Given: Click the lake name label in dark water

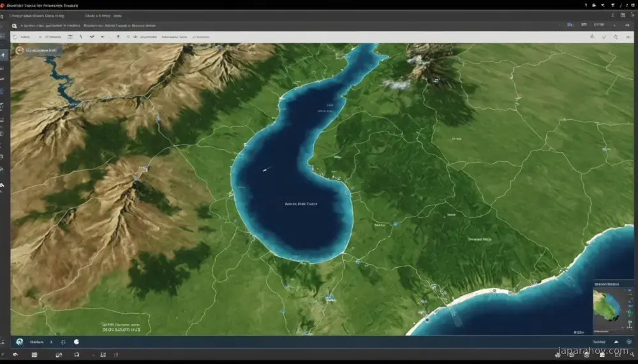Looking at the screenshot, I should tap(301, 204).
